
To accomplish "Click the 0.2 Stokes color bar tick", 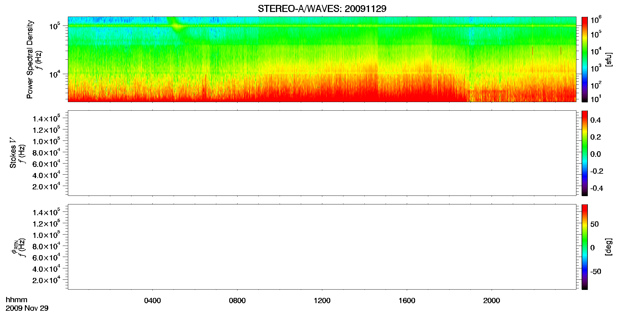I will tap(595, 137).
